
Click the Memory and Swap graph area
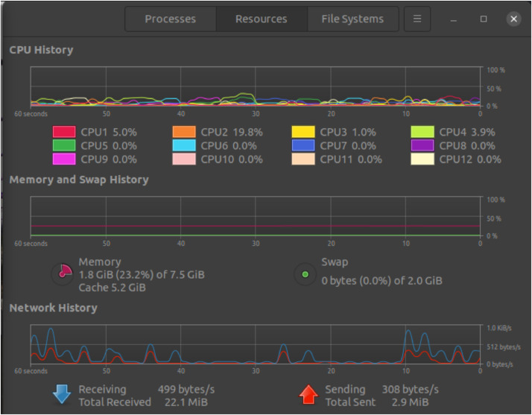[255, 216]
